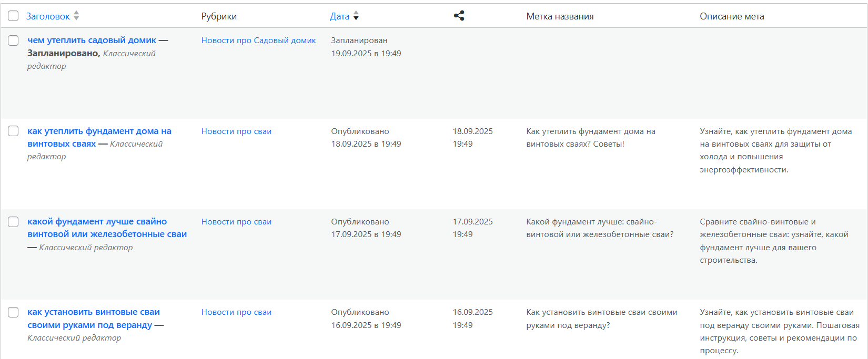Image resolution: width=868 pixels, height=359 pixels.
Task: Sort posts by Дата column
Action: click(339, 16)
